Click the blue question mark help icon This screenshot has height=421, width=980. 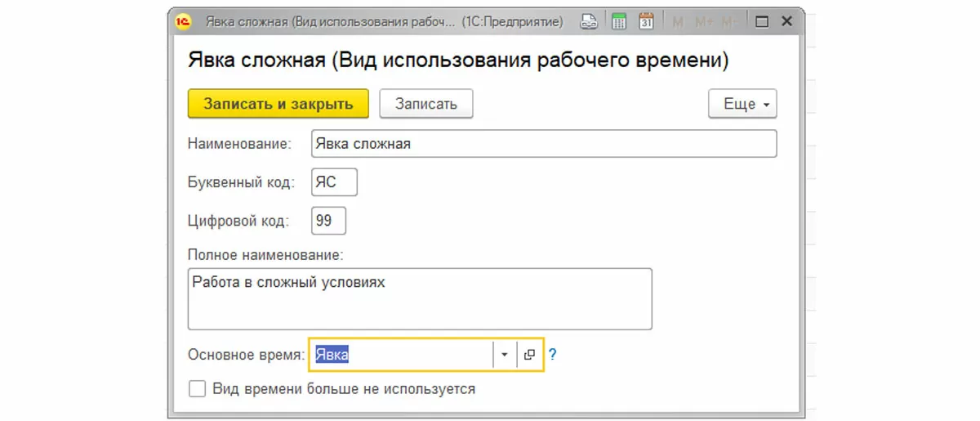point(552,355)
